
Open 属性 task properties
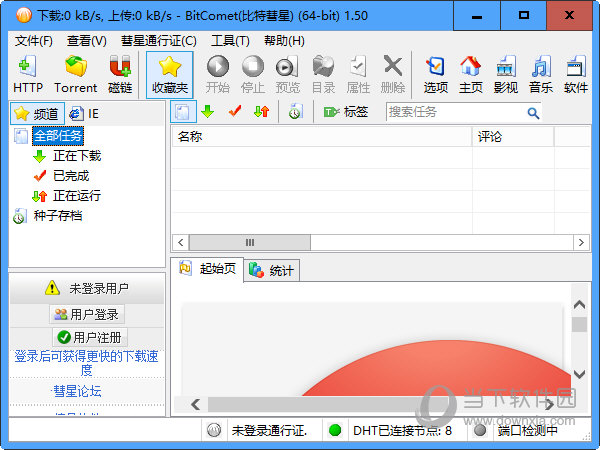pyautogui.click(x=358, y=75)
